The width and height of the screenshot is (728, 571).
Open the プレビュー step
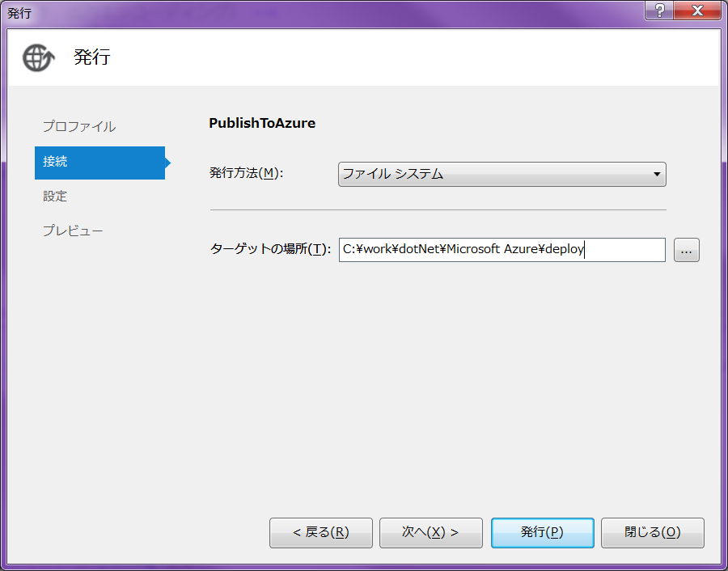tap(73, 231)
